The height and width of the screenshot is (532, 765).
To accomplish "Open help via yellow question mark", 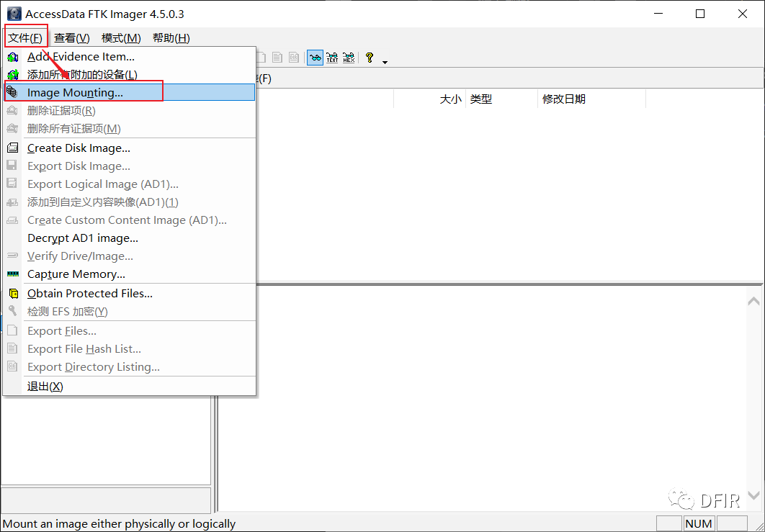I will click(x=370, y=58).
